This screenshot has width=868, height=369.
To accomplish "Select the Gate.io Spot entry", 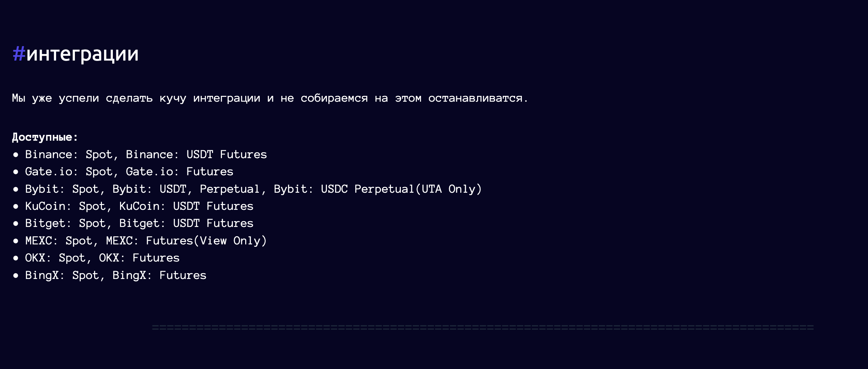I will pos(69,172).
